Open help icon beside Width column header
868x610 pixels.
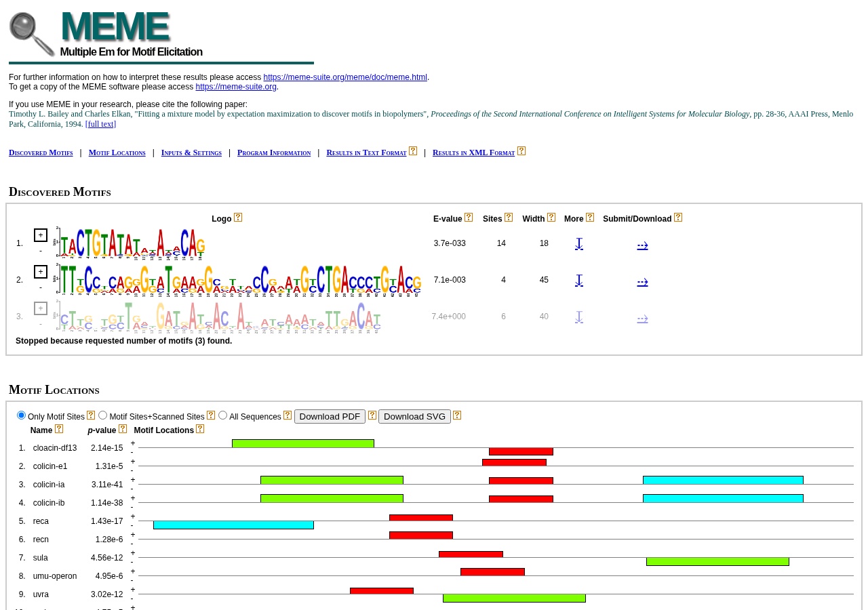(x=551, y=218)
